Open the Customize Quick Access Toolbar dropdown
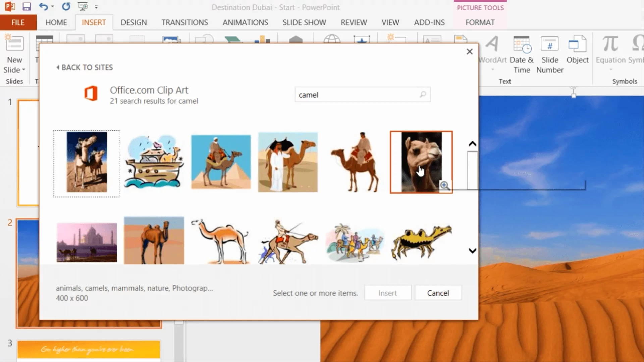The image size is (644, 362). point(96,7)
